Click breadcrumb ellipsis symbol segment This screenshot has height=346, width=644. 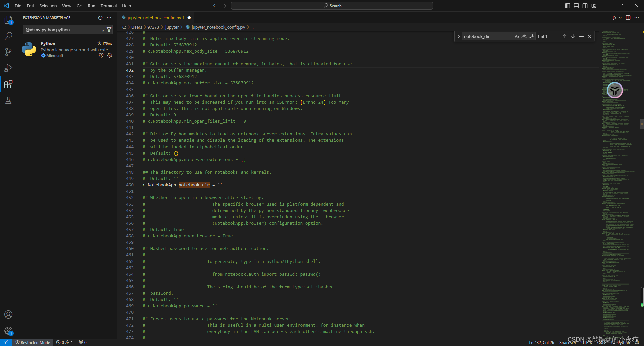(252, 27)
